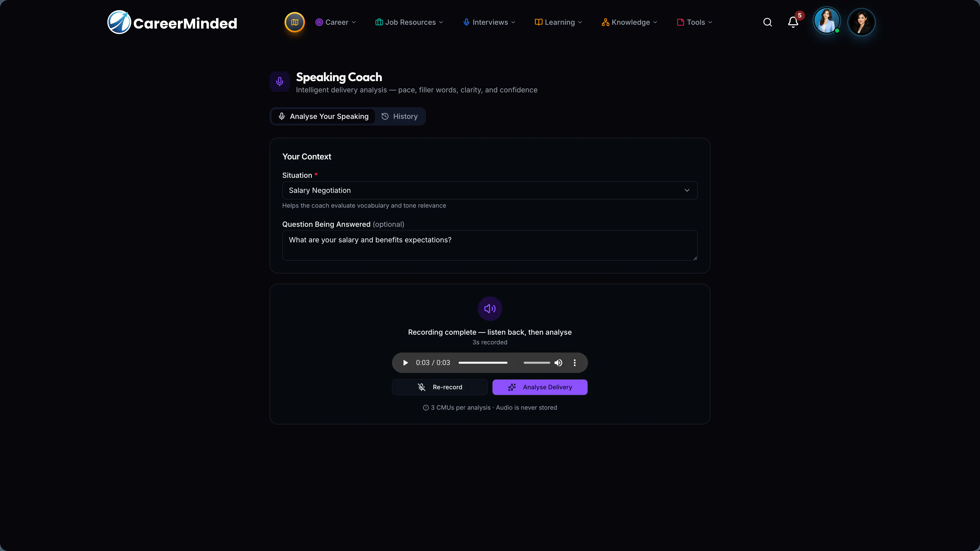This screenshot has width=980, height=551.
Task: Open the Situation dropdown showing Salary Negotiation
Action: coord(490,190)
